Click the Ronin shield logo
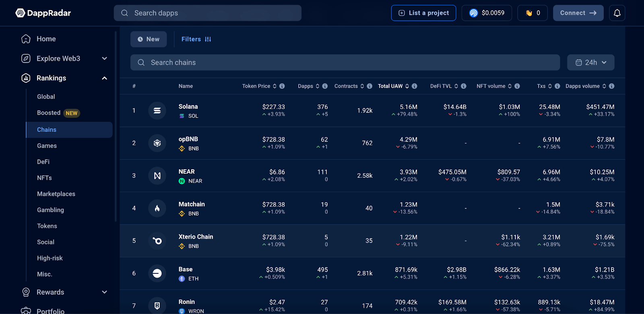The image size is (644, 314). [157, 306]
